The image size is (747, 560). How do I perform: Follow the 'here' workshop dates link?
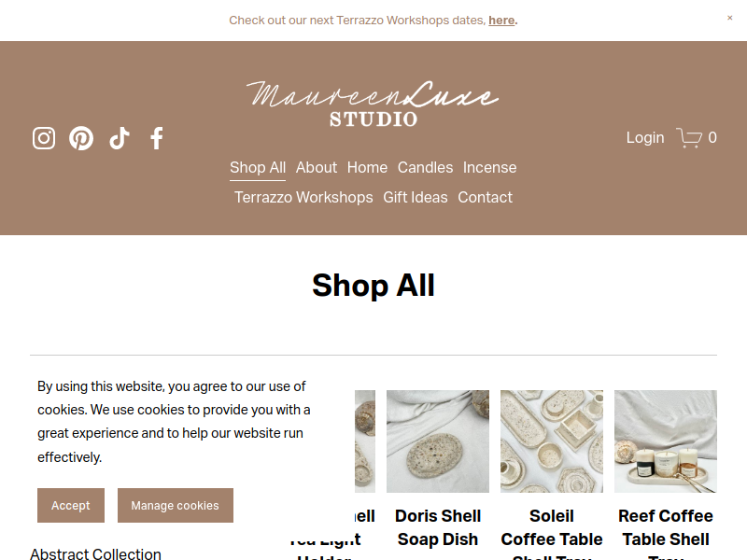pyautogui.click(x=501, y=21)
